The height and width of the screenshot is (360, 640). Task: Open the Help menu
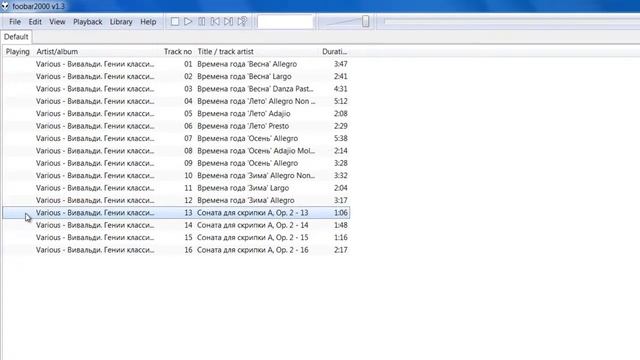point(148,22)
